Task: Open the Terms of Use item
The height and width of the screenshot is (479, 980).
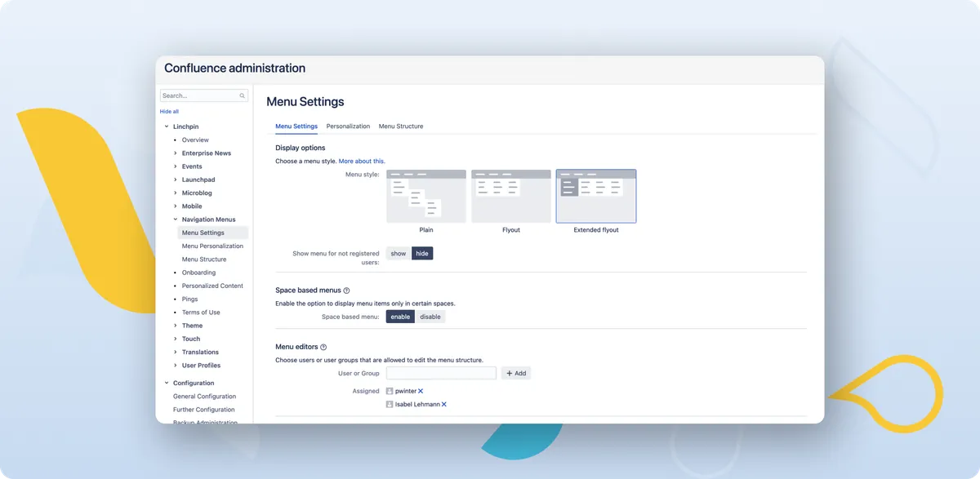Action: (x=201, y=313)
